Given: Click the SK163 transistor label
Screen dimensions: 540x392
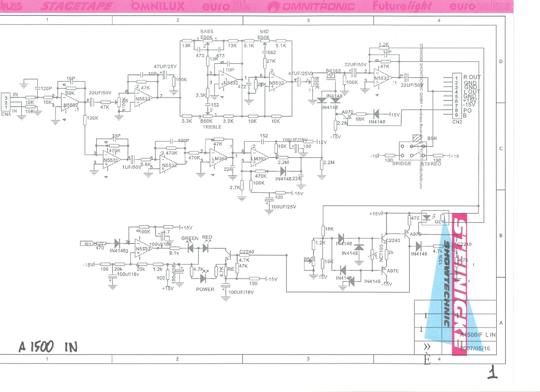Looking at the screenshot, I should [x=333, y=71].
